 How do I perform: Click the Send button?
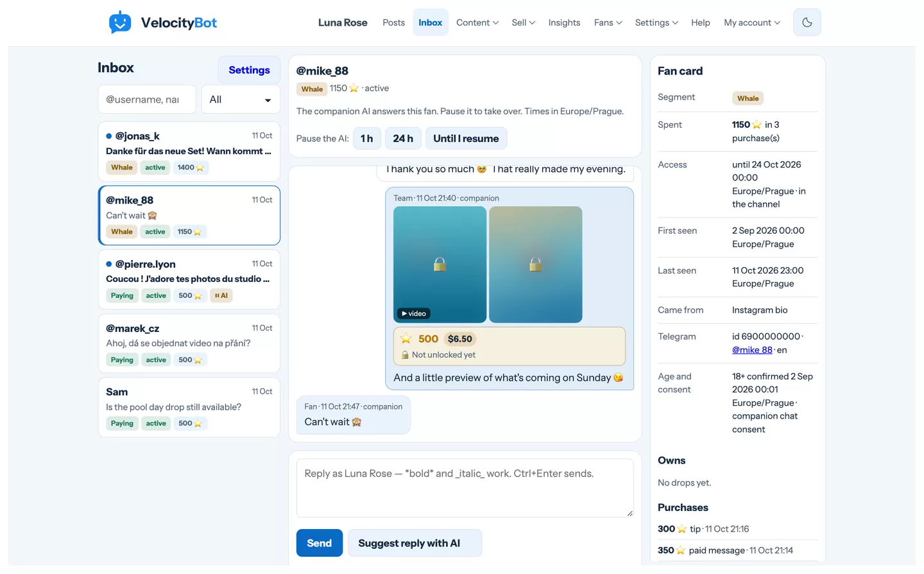pyautogui.click(x=319, y=543)
